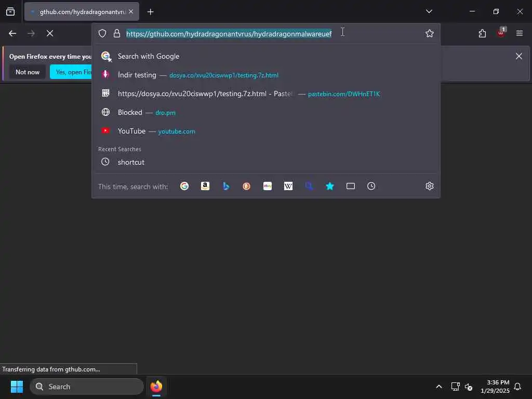Select the gthub.com/hydradragonantvrus tab
This screenshot has height=399, width=532.
click(82, 11)
